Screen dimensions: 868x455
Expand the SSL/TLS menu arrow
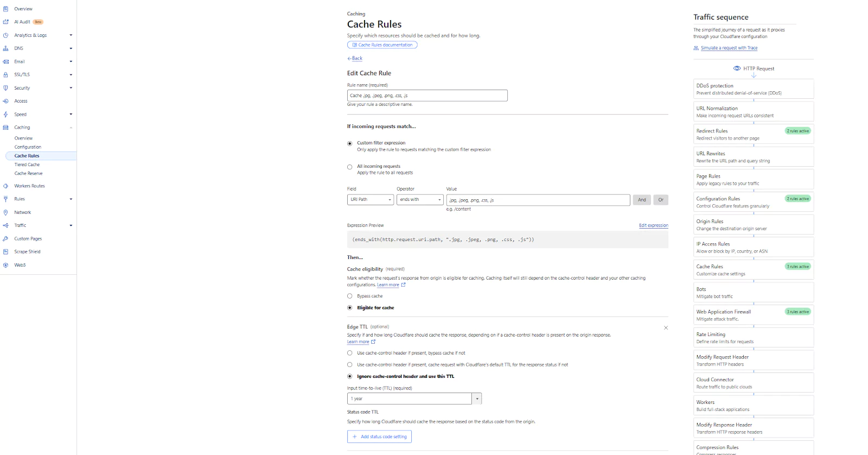[71, 74]
